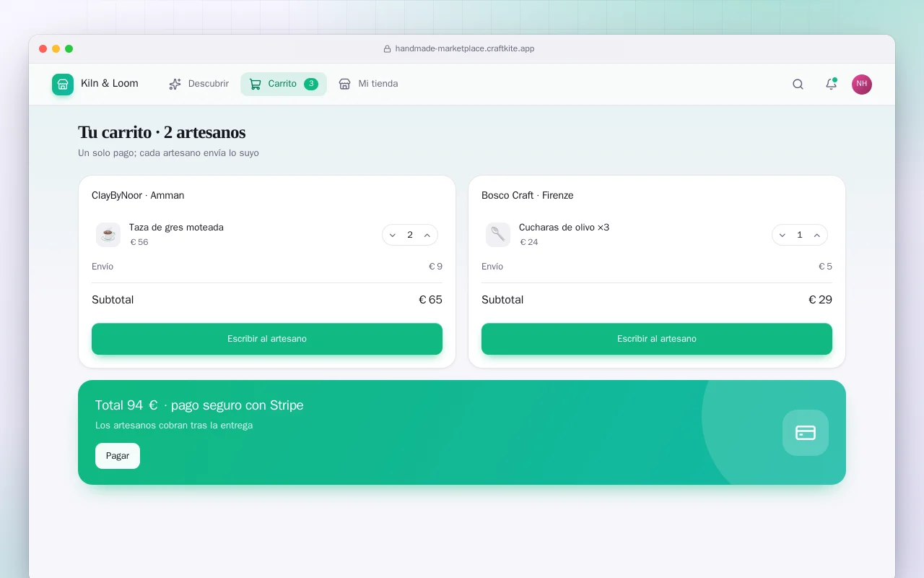This screenshot has width=924, height=578.
Task: Increase quantity of Taza de gres moteada
Action: [427, 235]
